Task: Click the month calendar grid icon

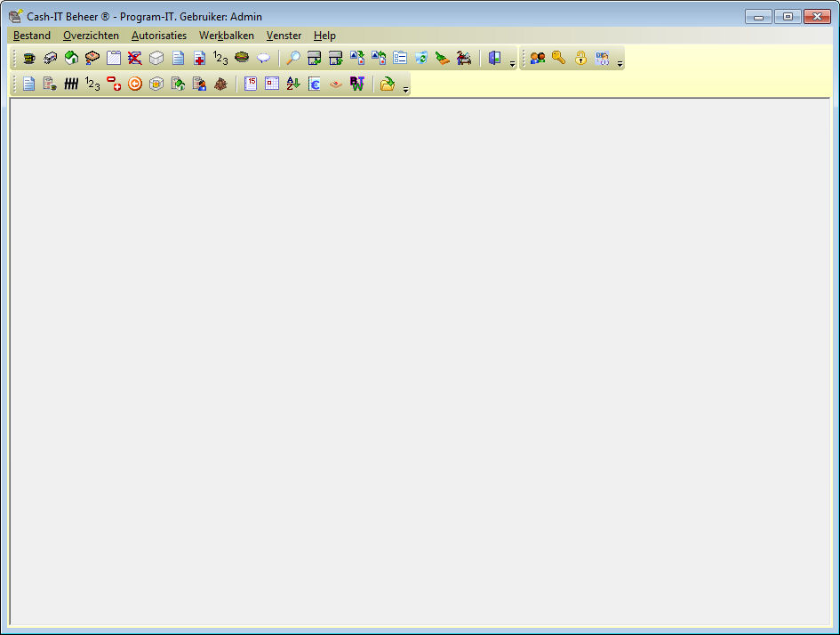Action: 272,84
